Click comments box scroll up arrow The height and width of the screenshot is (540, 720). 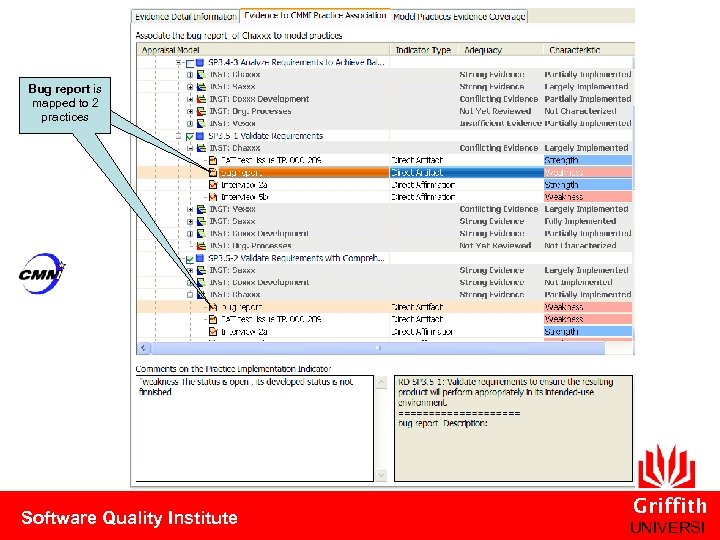coord(381,382)
